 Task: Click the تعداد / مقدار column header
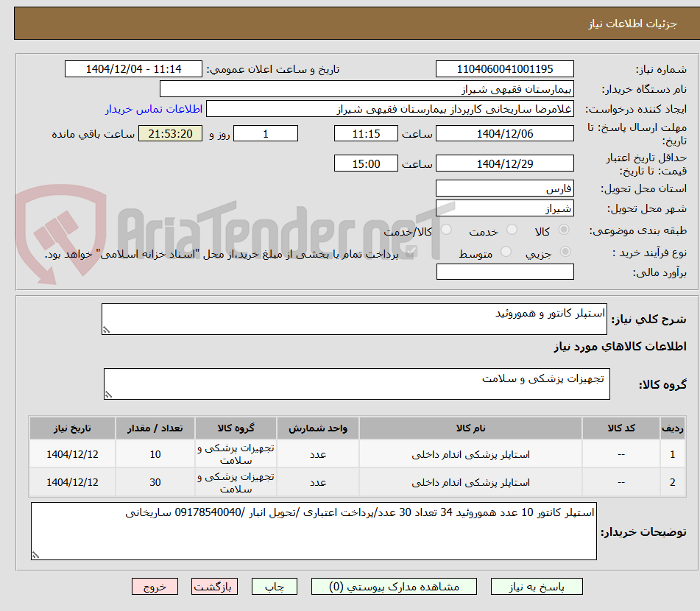155,428
